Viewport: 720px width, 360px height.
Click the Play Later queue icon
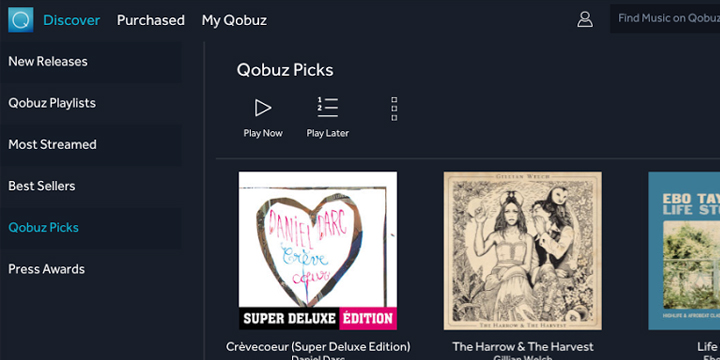[x=328, y=107]
